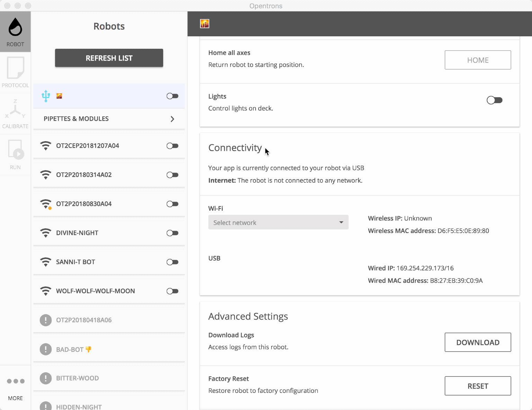Screen dimensions: 532x410
Task: Select unavailable robot BITTER-WOOD
Action: pos(78,378)
